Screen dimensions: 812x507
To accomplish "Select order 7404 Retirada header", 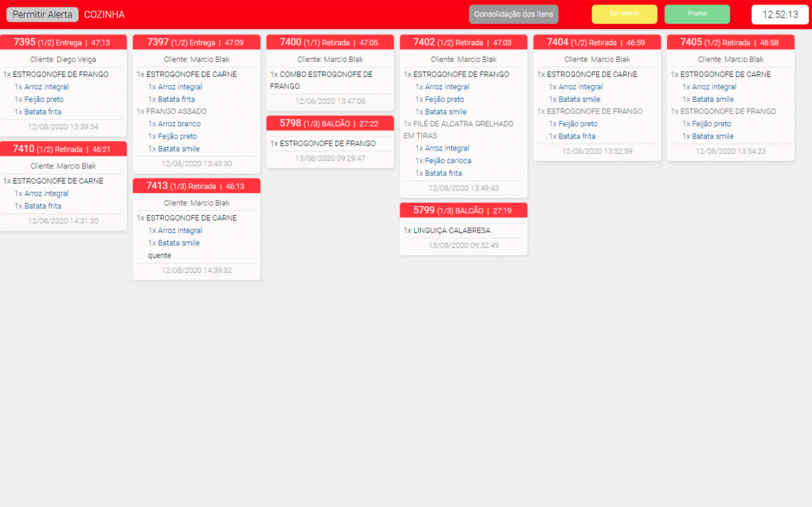I will 597,42.
